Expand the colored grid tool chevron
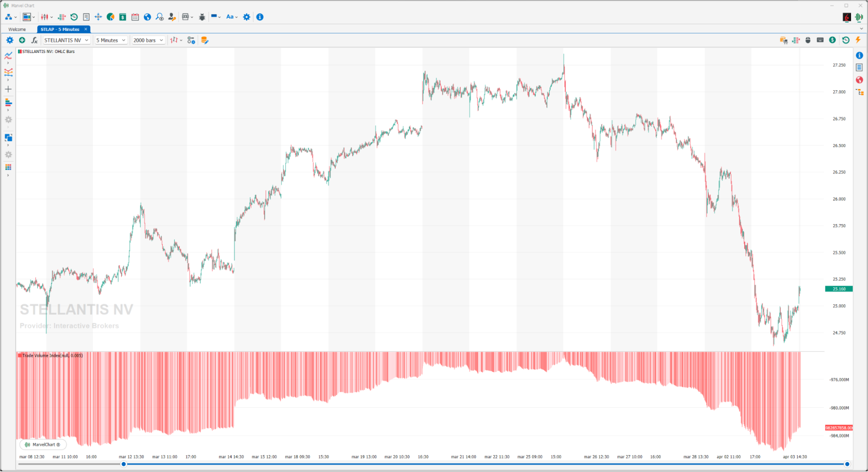 [x=8, y=175]
